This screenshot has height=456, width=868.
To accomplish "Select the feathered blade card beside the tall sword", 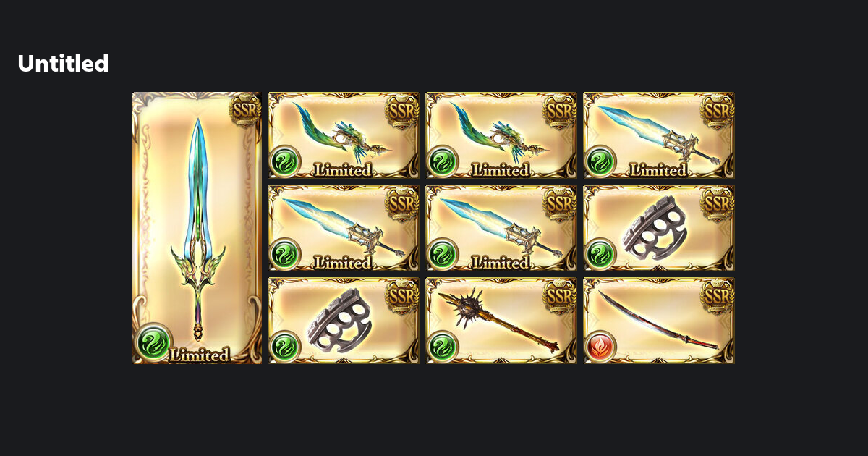I will [344, 135].
